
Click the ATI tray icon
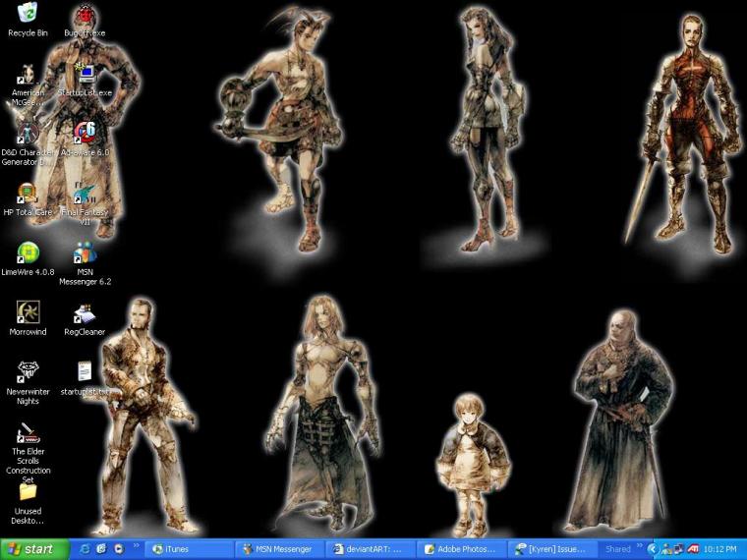(x=694, y=549)
